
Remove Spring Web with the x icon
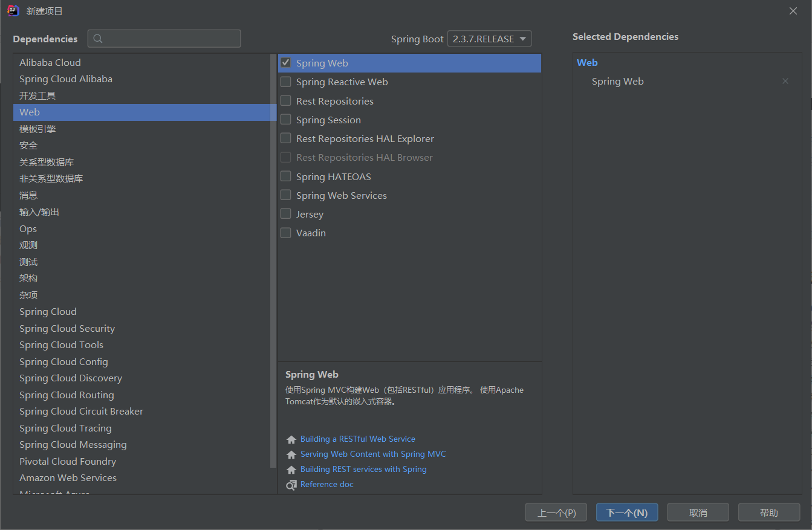(x=785, y=81)
